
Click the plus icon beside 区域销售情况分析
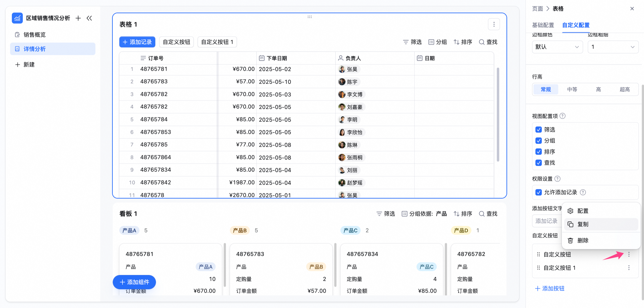pyautogui.click(x=78, y=18)
